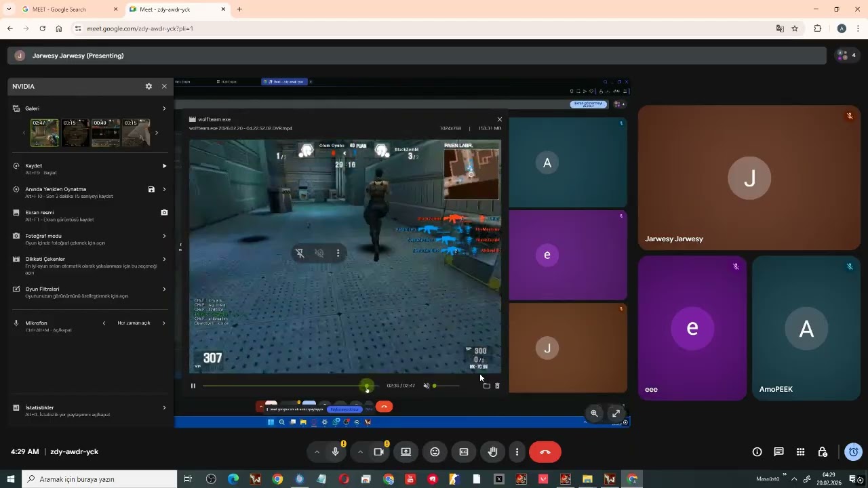Select the 00:49 gallery thumbnail
Screen dimensions: 868x488
106,133
